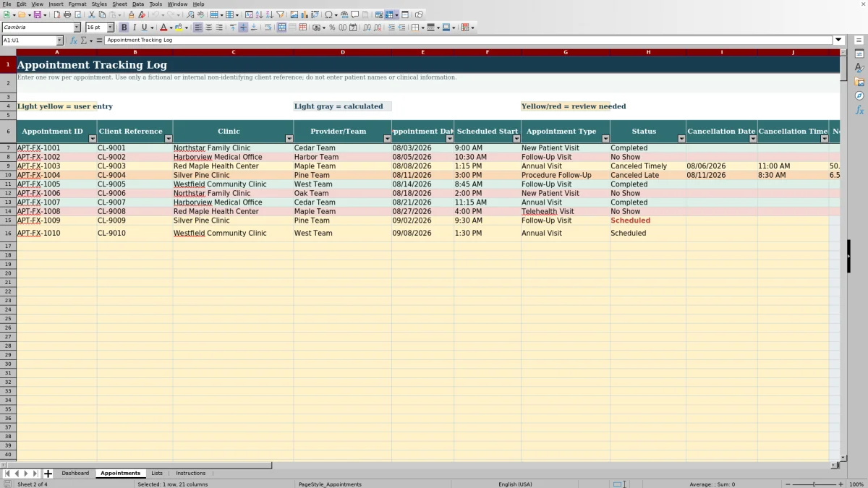Click the Print icon in the toolbar
This screenshot has height=488, width=868.
[x=67, y=14]
